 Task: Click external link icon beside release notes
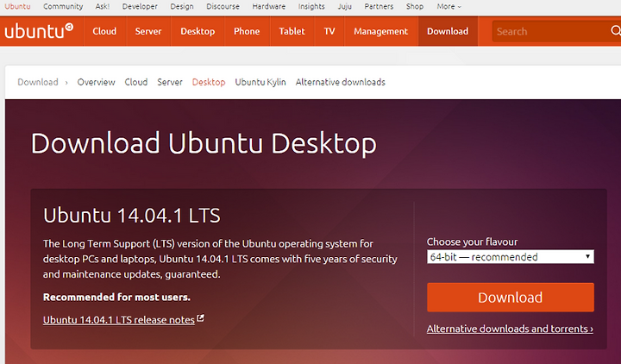200,318
